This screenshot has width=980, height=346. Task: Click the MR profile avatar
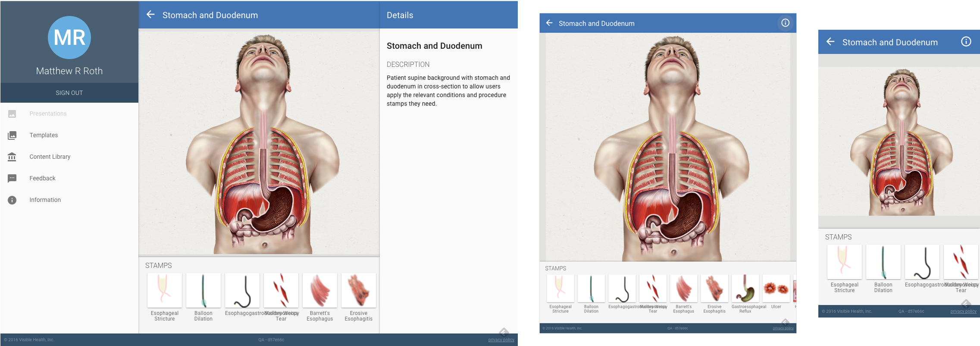[69, 38]
